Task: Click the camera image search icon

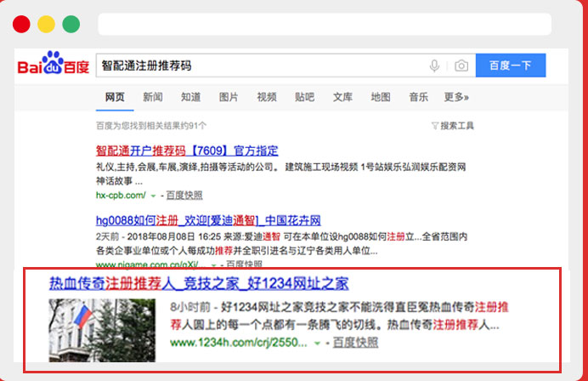Action: point(461,65)
